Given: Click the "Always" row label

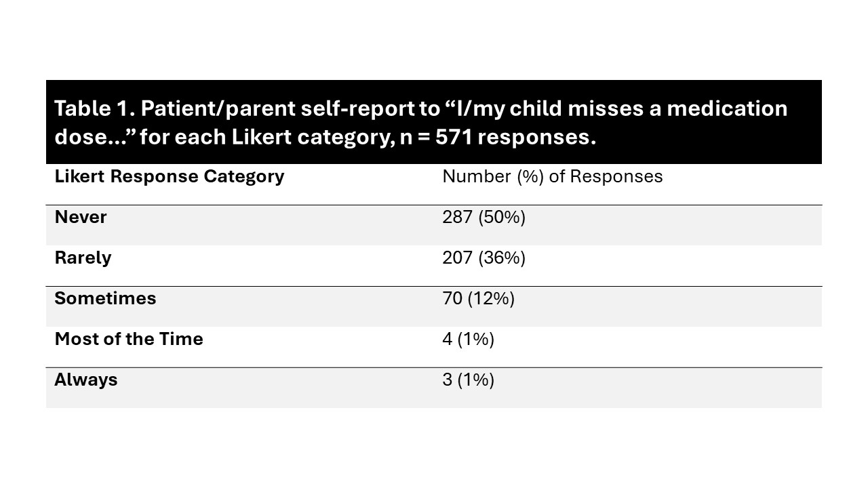Looking at the screenshot, I should (x=86, y=380).
